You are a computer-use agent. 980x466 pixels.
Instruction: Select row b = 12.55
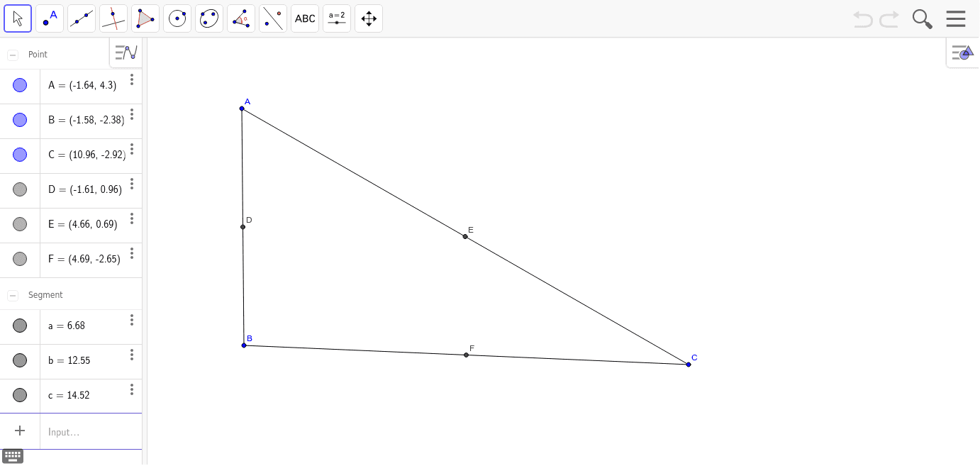click(71, 361)
